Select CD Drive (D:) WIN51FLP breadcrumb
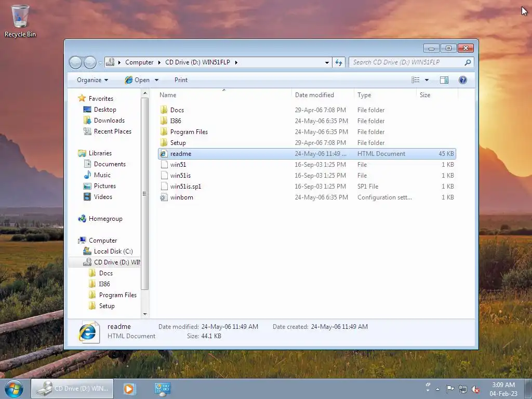Viewport: 532px width, 399px height. coord(197,62)
